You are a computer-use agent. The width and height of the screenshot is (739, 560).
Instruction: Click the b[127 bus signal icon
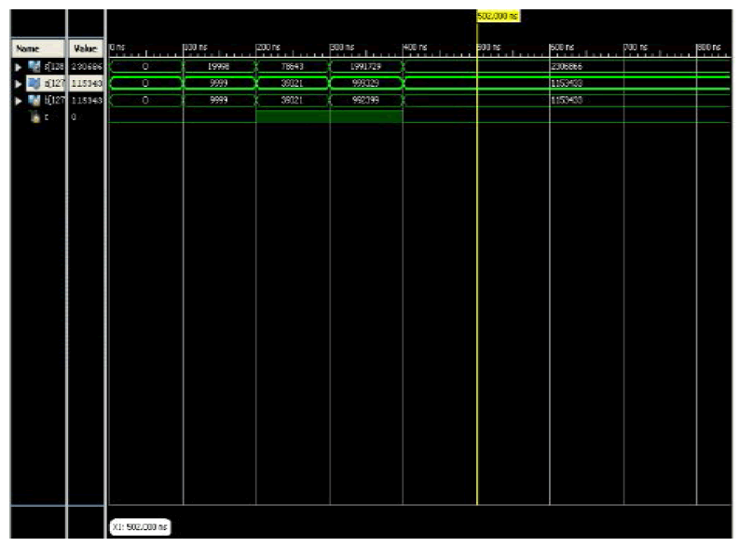click(34, 101)
